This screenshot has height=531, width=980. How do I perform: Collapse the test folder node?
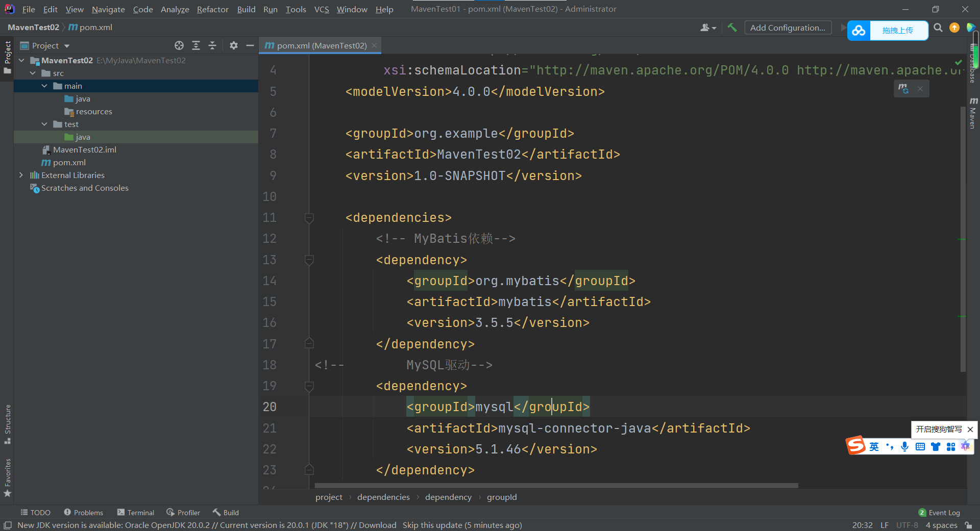tap(44, 124)
